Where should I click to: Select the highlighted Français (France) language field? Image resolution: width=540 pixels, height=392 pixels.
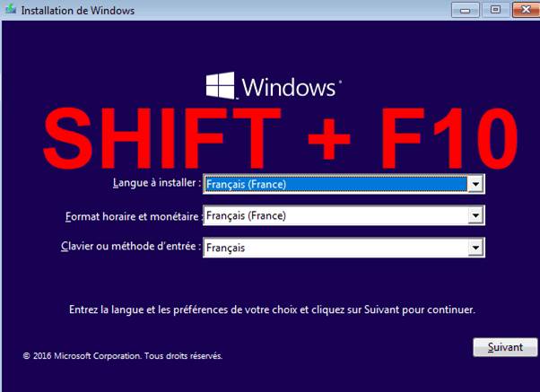tap(335, 184)
